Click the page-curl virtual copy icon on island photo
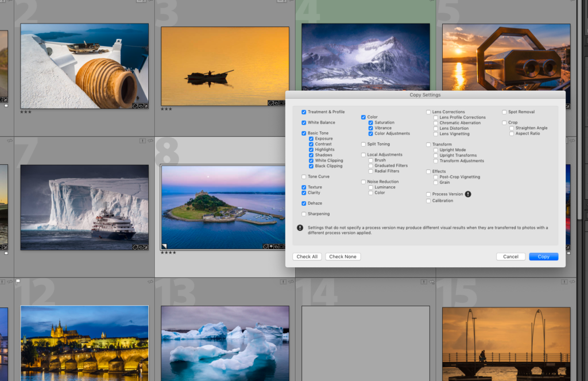Screen dimensions: 588x381 tap(165, 245)
